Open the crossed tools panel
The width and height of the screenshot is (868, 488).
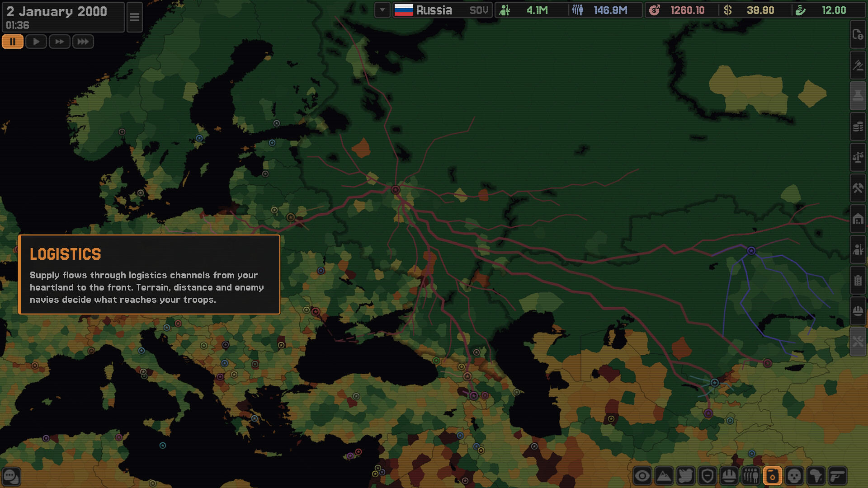pyautogui.click(x=858, y=342)
